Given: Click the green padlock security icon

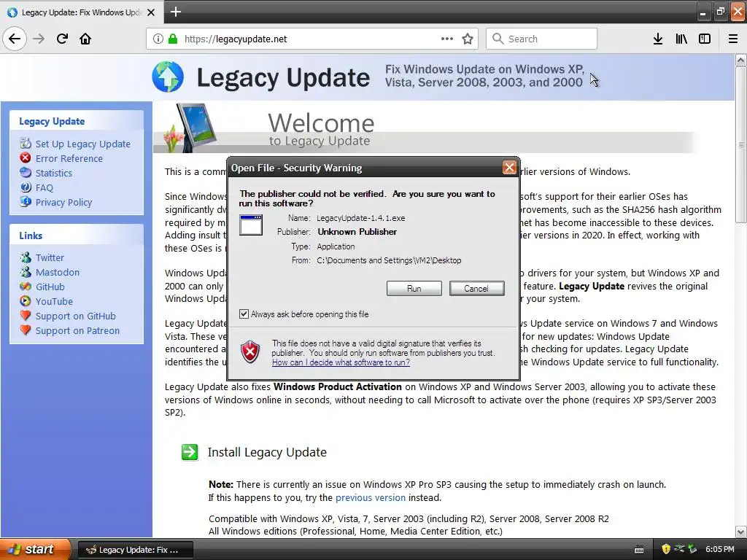Looking at the screenshot, I should pyautogui.click(x=173, y=39).
